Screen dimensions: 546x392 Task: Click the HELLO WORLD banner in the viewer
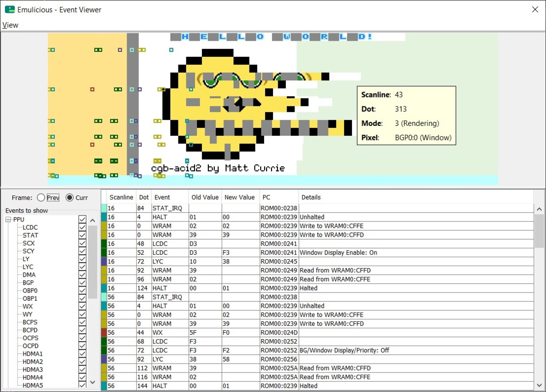272,37
